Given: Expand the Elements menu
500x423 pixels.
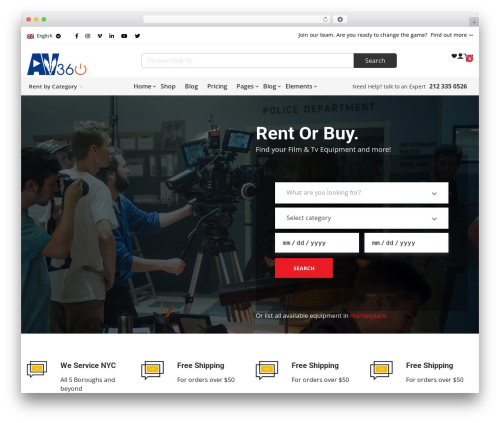Looking at the screenshot, I should tap(301, 86).
